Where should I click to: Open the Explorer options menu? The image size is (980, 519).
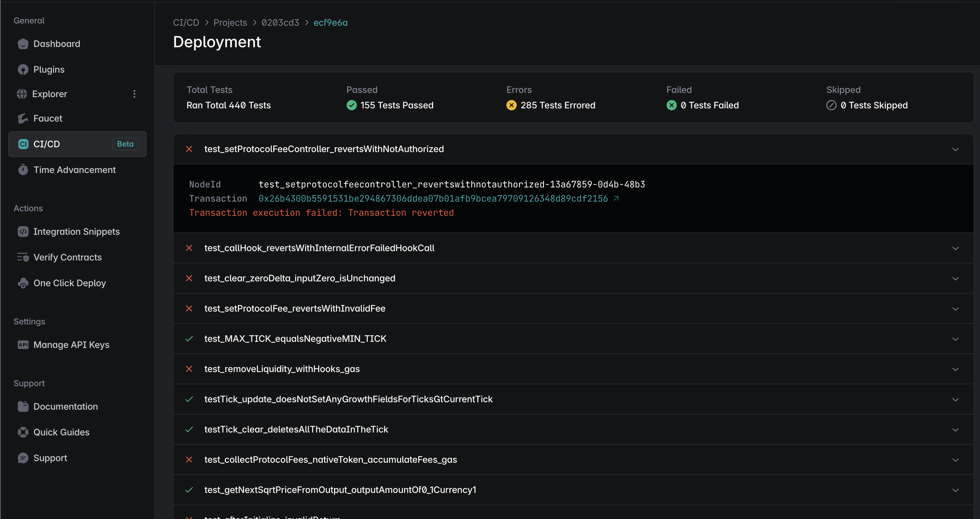(x=134, y=94)
